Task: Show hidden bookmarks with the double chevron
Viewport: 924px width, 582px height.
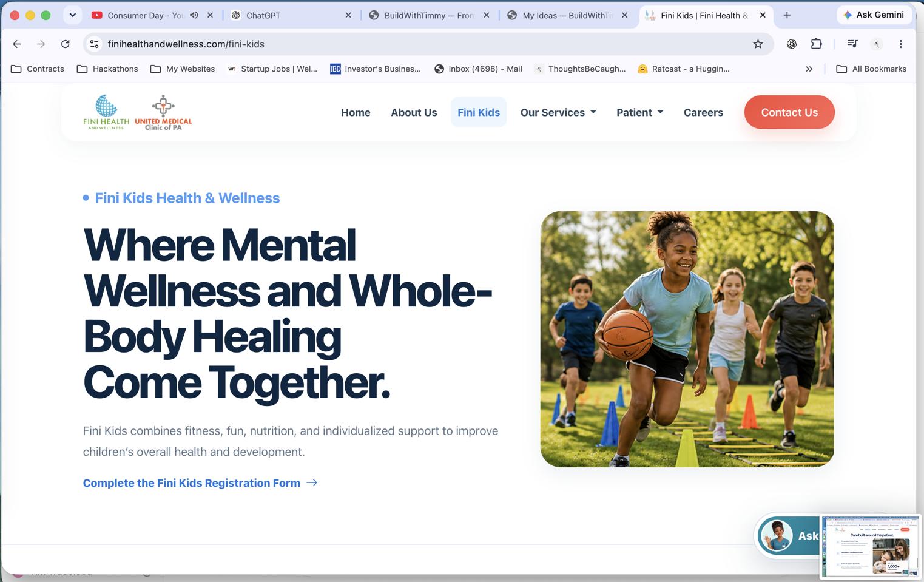Action: 809,69
